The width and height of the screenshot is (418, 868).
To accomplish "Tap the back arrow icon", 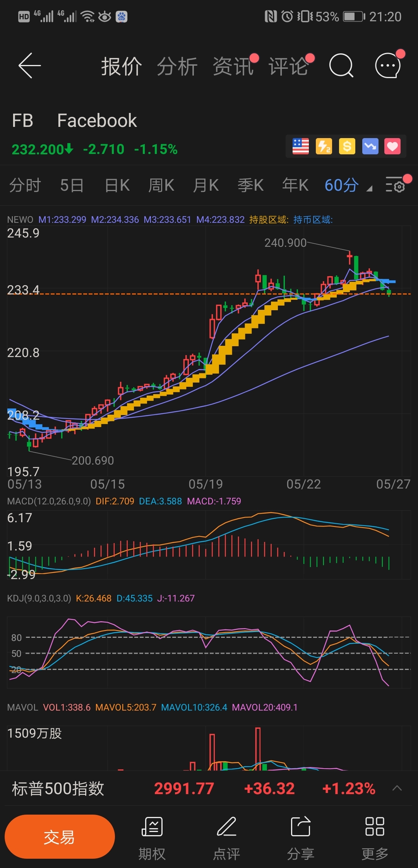I will point(30,66).
